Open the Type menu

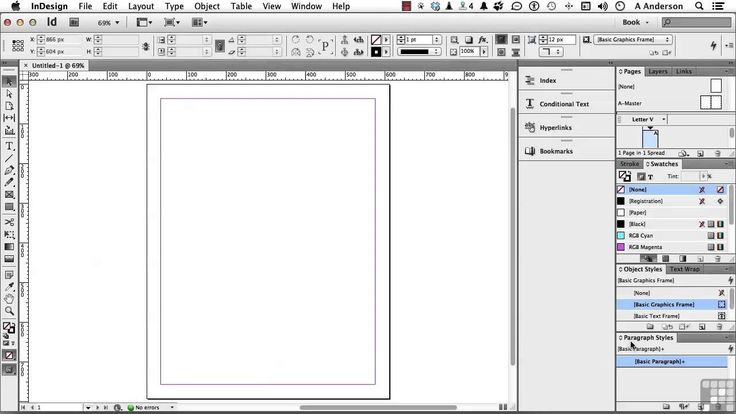click(x=174, y=6)
